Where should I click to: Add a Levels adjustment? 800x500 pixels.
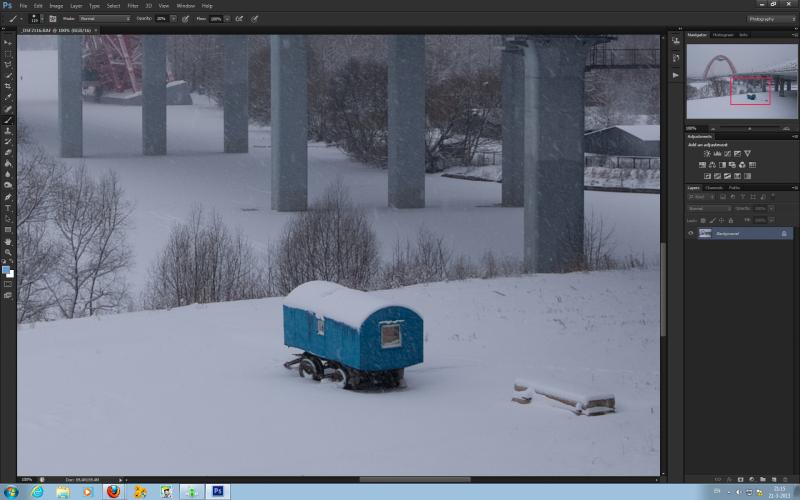[x=717, y=154]
